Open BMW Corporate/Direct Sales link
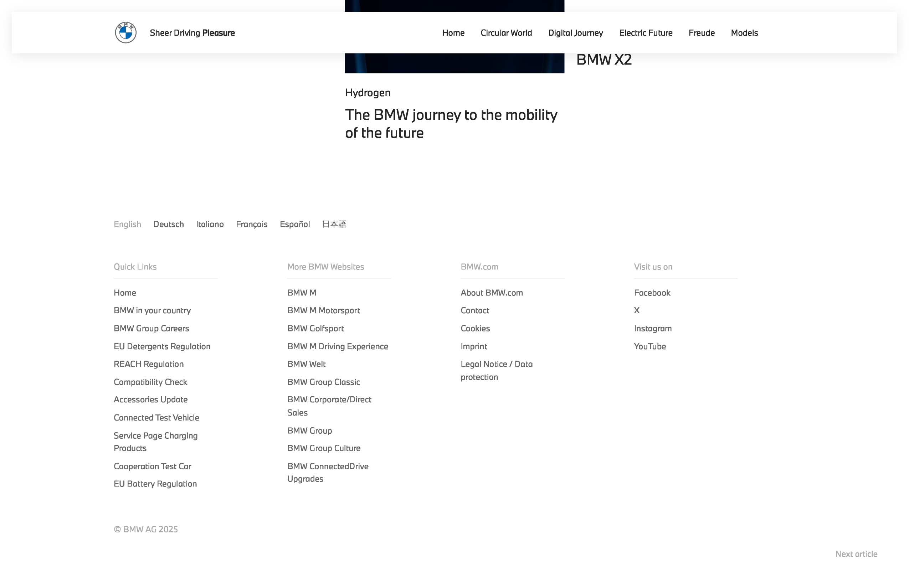 click(x=329, y=406)
